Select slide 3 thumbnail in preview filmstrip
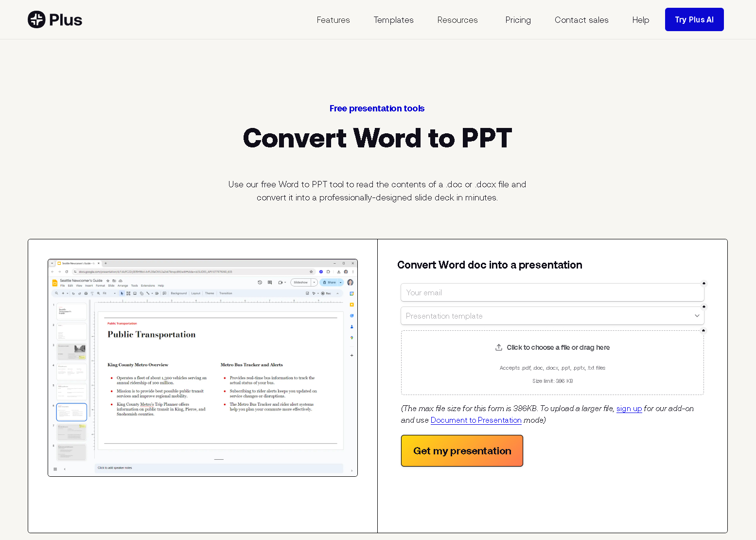Screen dimensions: 756x540 pyautogui.click(x=71, y=351)
